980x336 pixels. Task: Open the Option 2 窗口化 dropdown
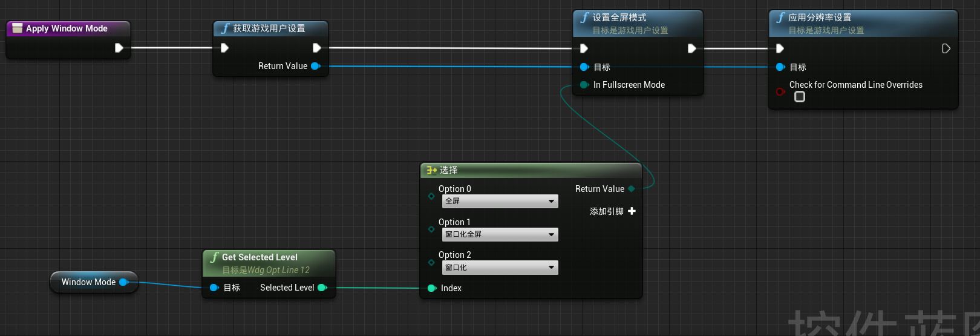500,268
